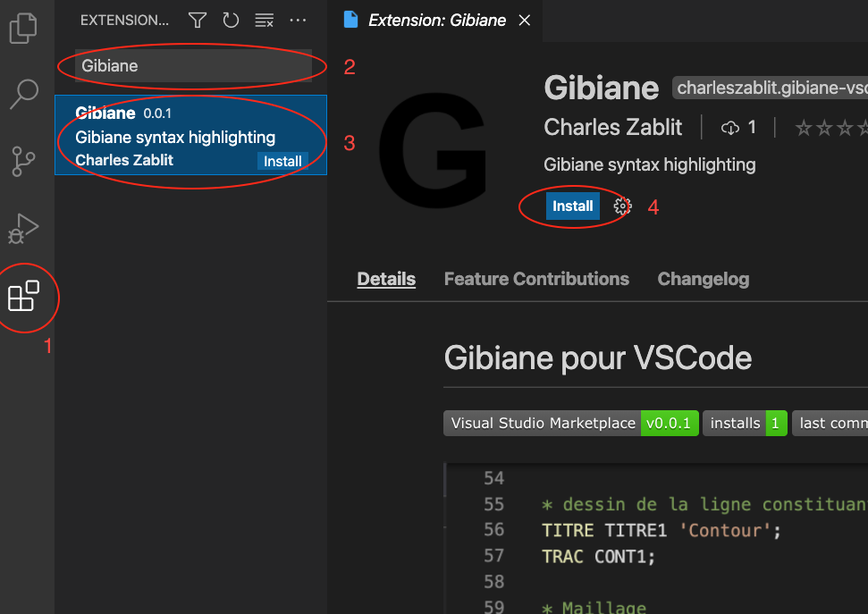Open the Source Control view
This screenshot has height=614, width=868.
point(23,161)
